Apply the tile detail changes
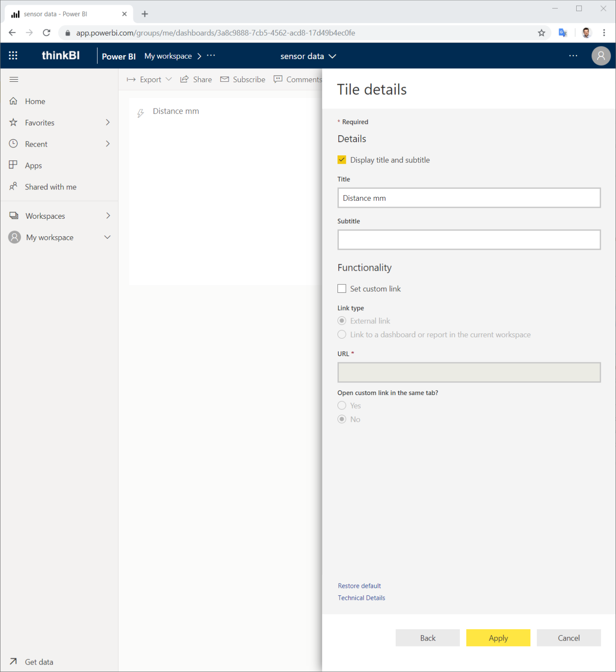 pos(498,638)
